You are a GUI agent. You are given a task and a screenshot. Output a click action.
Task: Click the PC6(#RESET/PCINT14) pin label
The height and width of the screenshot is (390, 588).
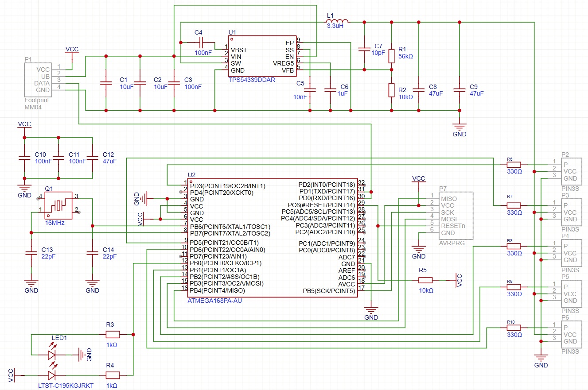tap(321, 205)
